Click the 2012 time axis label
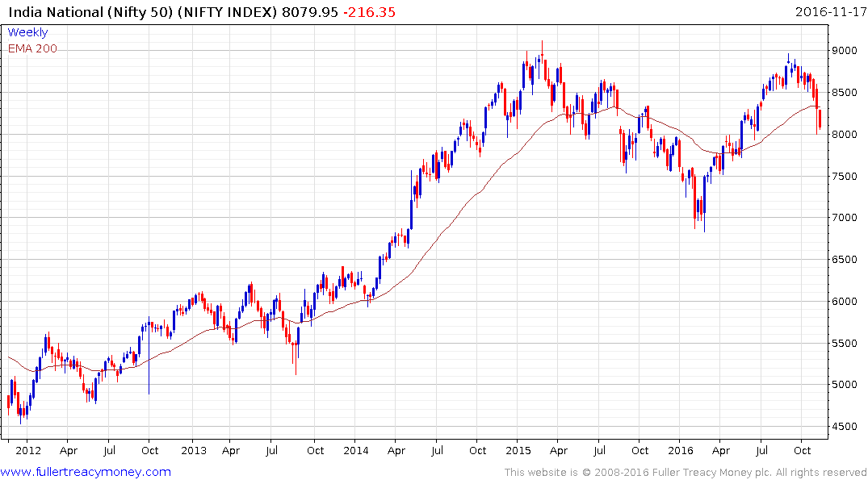Viewport: 868px width, 484px height. [x=28, y=450]
